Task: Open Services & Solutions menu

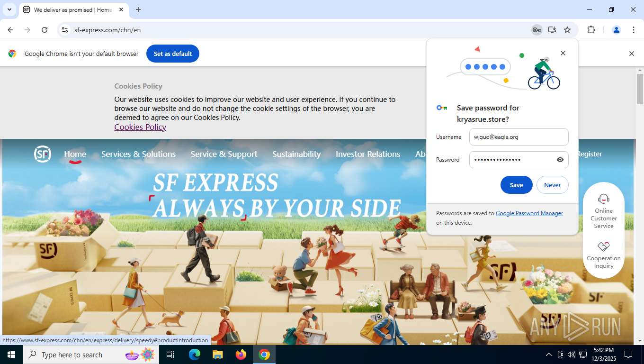Action: click(x=138, y=154)
